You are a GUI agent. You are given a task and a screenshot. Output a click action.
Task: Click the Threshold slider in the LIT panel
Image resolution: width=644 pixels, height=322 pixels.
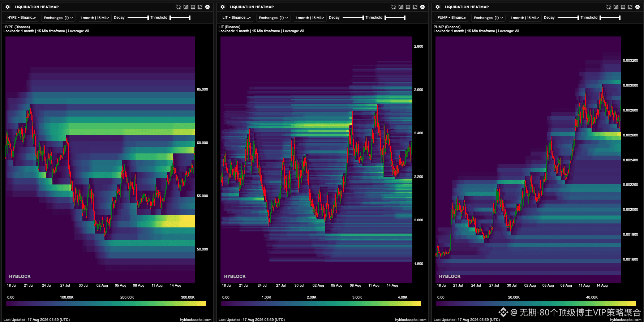pyautogui.click(x=395, y=18)
